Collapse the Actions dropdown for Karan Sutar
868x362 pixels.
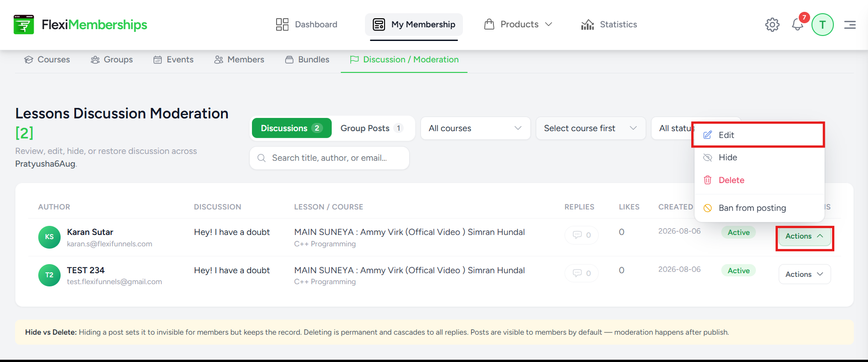[x=805, y=236]
